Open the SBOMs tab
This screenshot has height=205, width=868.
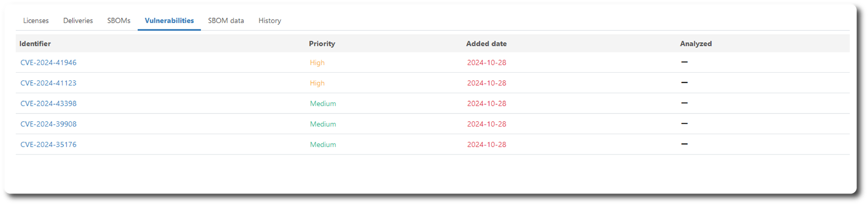[x=119, y=21]
